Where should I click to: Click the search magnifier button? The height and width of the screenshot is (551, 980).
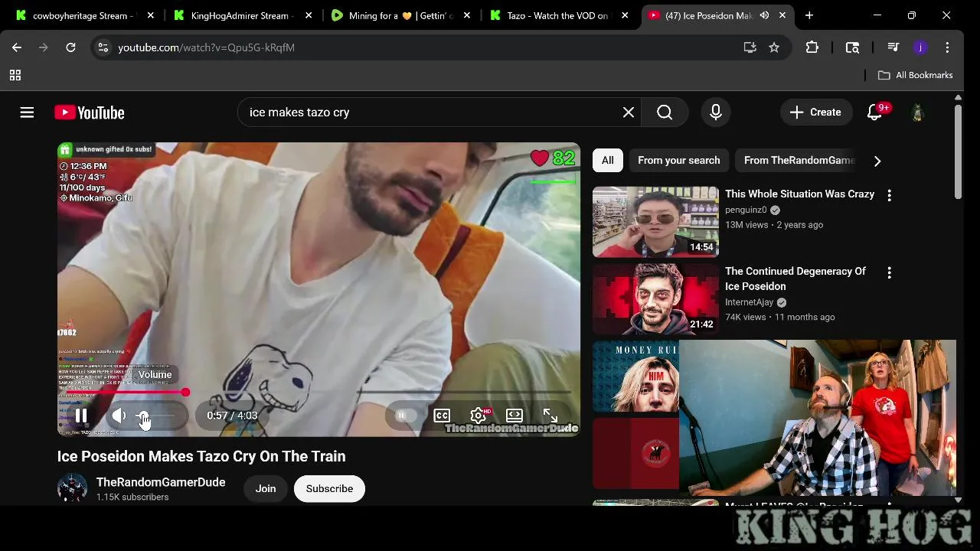pos(665,112)
